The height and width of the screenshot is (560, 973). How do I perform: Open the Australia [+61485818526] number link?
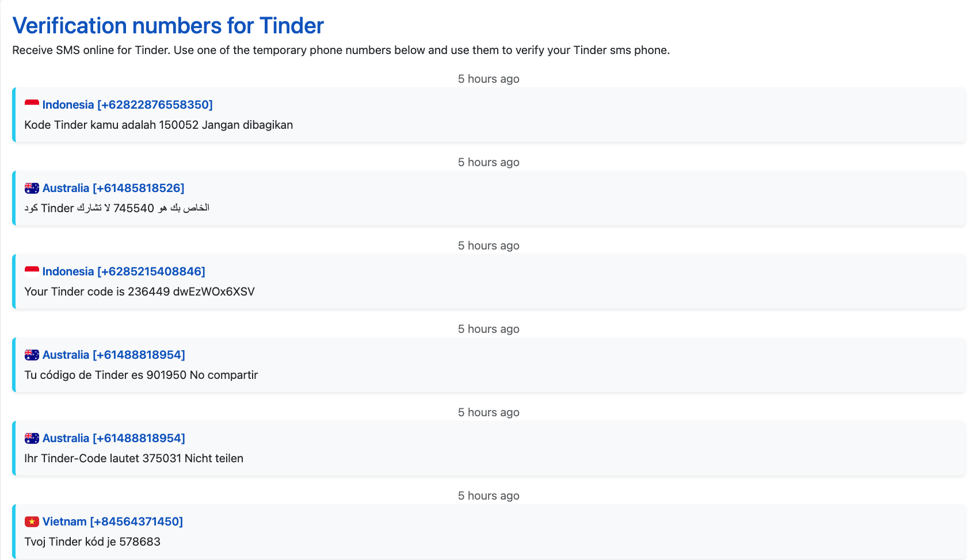point(113,188)
